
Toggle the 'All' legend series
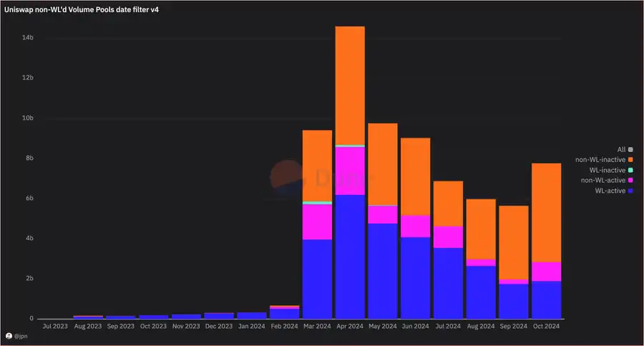621,150
